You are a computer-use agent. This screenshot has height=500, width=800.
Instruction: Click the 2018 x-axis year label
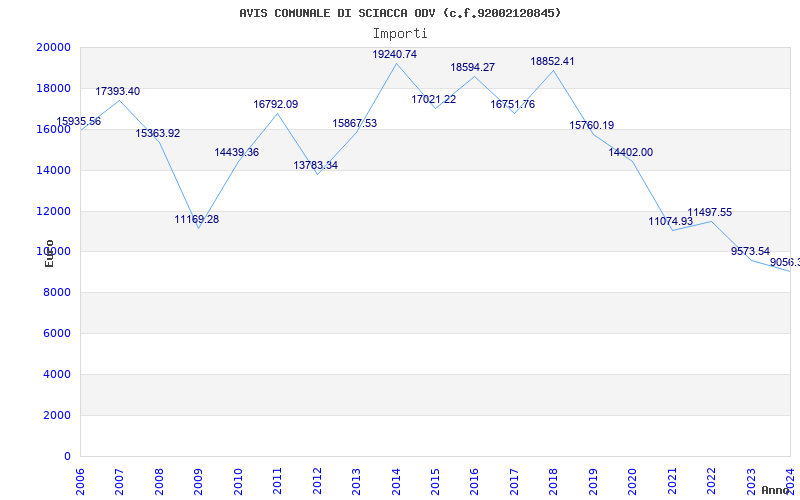554,481
